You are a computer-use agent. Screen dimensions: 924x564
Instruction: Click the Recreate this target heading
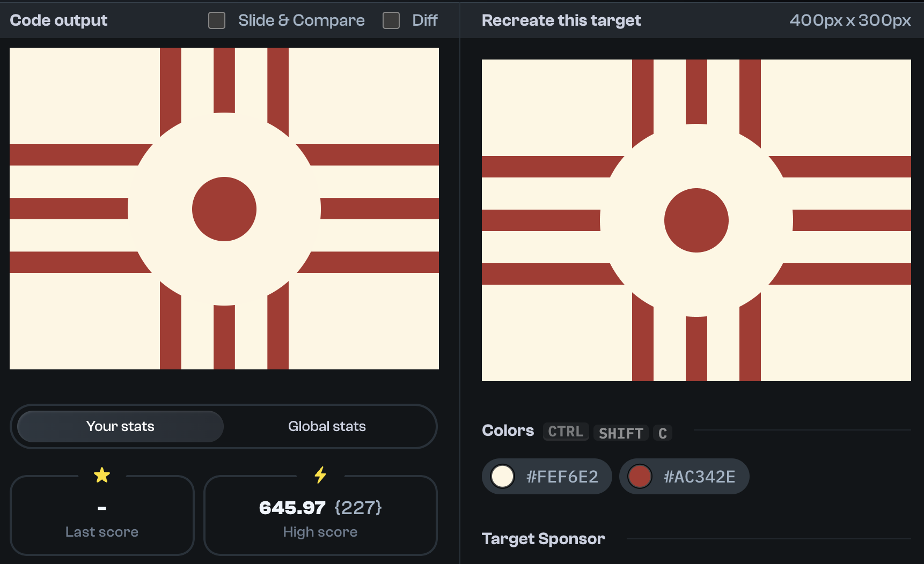[x=560, y=20]
